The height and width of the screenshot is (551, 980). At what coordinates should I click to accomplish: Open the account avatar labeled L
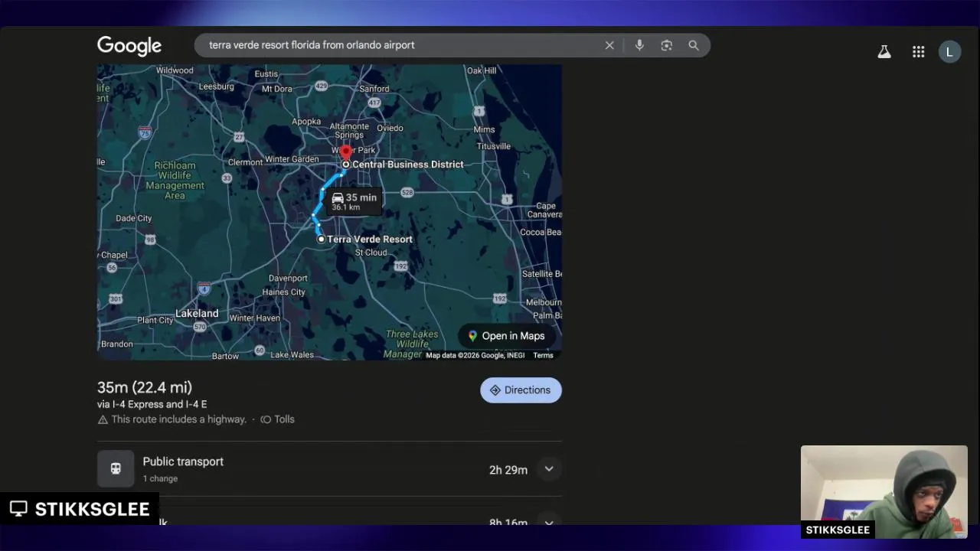pyautogui.click(x=949, y=52)
